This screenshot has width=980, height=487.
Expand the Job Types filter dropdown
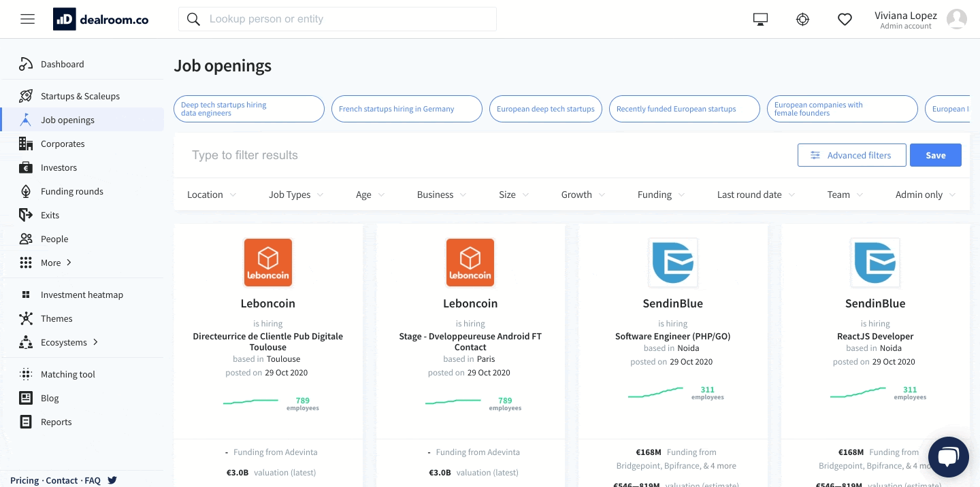[x=296, y=195]
